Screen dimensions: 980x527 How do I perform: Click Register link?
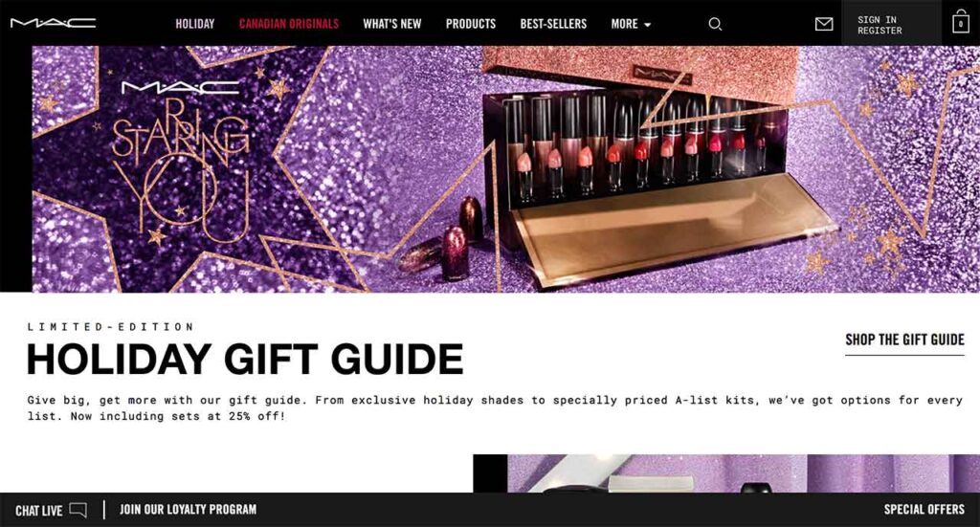click(880, 30)
